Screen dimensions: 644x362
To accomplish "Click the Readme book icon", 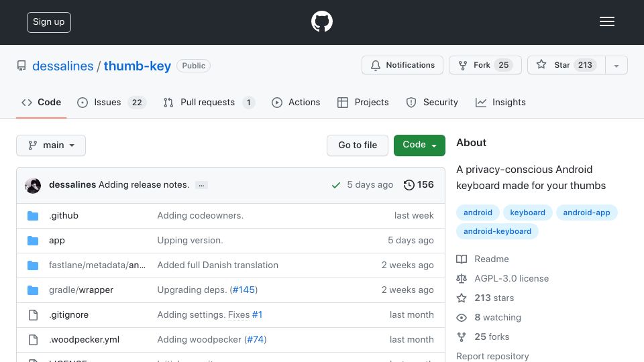I will (462, 259).
